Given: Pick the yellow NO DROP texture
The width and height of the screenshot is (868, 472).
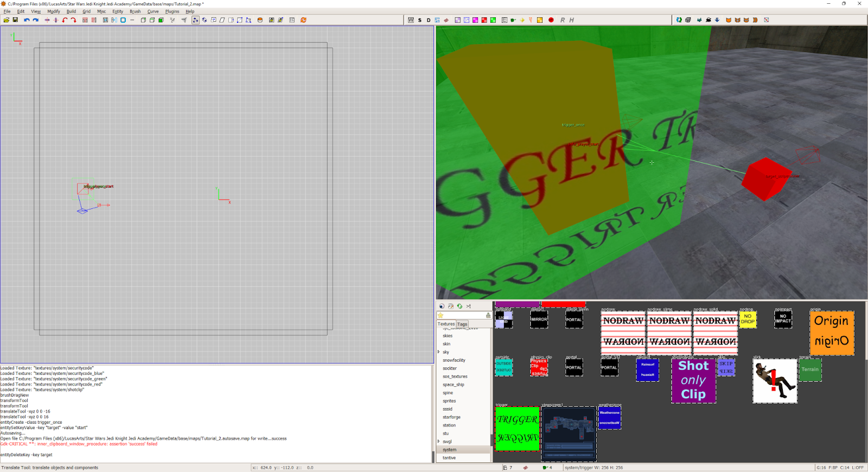Looking at the screenshot, I should point(748,320).
